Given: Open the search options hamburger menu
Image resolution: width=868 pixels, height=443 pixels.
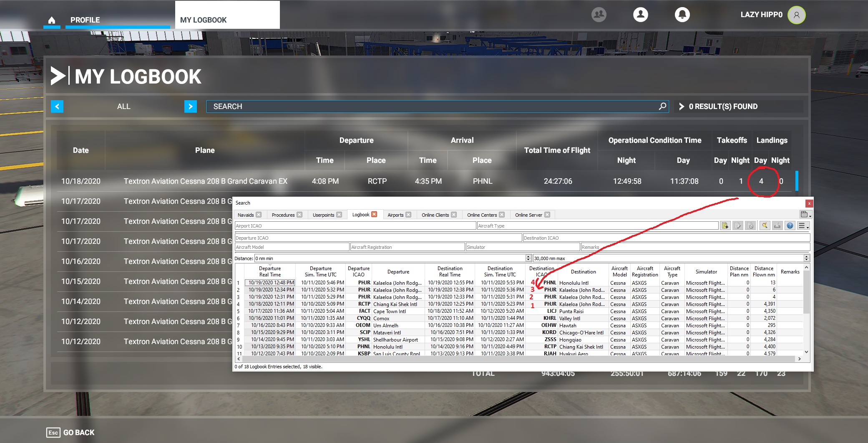Looking at the screenshot, I should 803,225.
